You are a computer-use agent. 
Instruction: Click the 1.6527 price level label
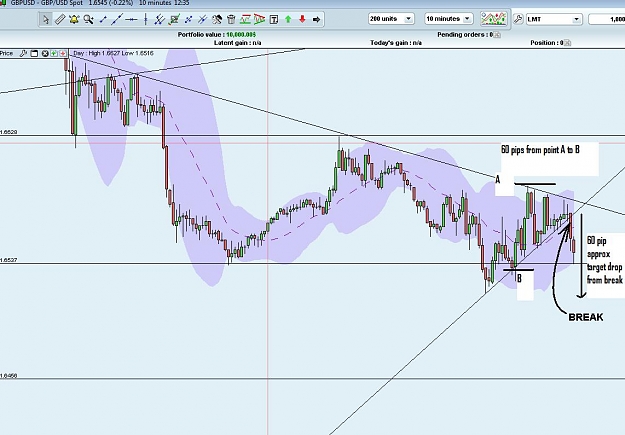[x=8, y=260]
